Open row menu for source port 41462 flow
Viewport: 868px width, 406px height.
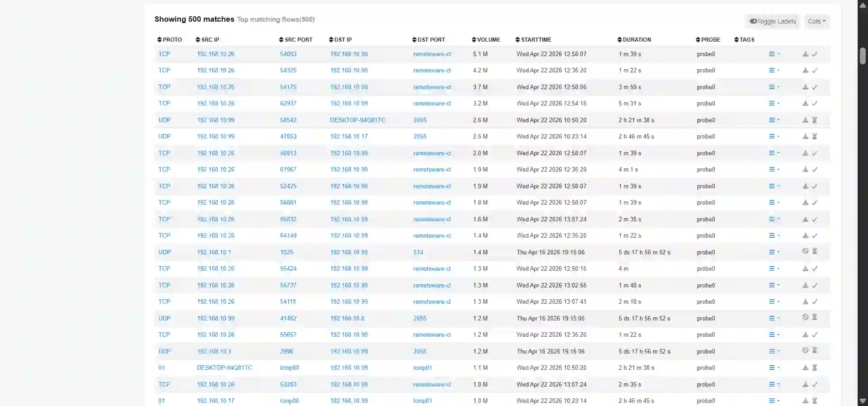(774, 318)
